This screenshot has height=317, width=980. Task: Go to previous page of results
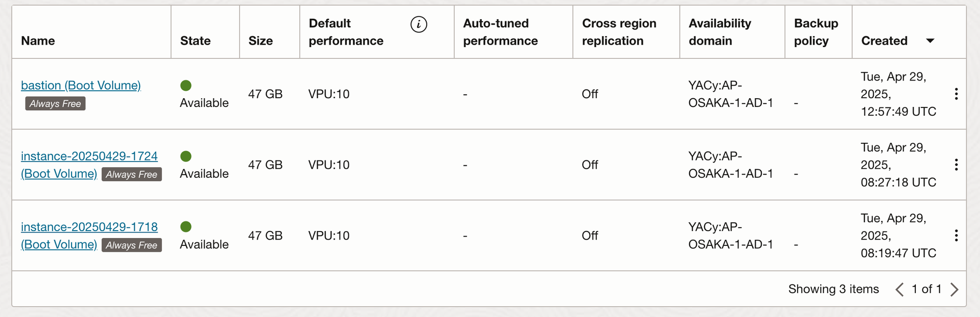pyautogui.click(x=900, y=290)
